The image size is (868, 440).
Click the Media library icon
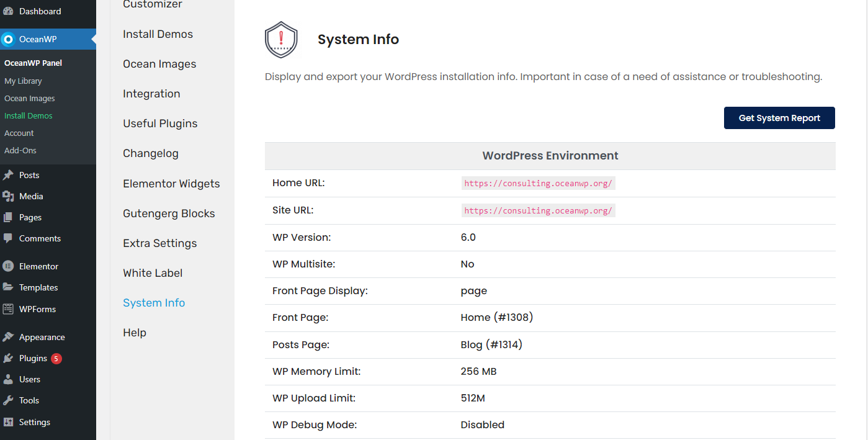coord(8,196)
